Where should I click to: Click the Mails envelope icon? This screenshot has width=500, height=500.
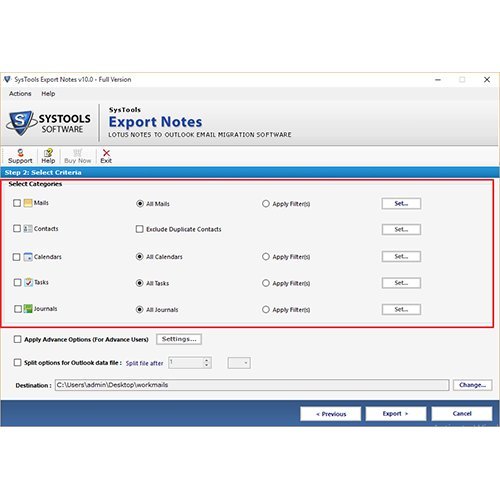(28, 203)
